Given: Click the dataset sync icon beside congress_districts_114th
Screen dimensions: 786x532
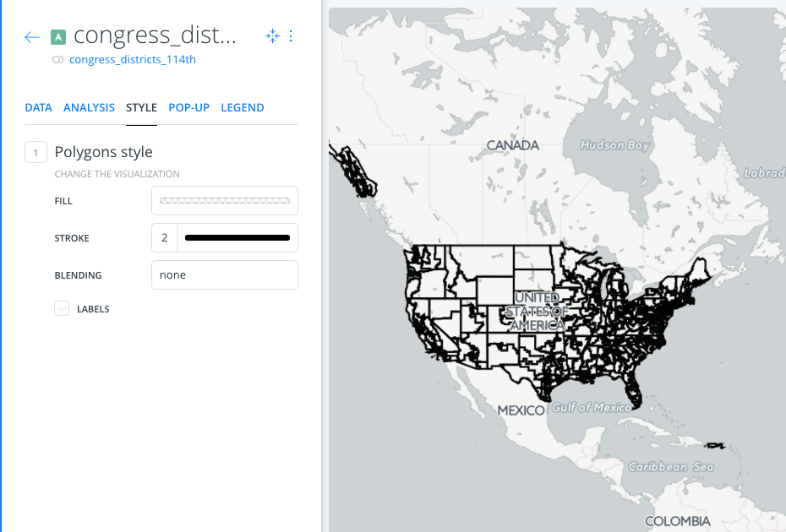Looking at the screenshot, I should coord(57,60).
